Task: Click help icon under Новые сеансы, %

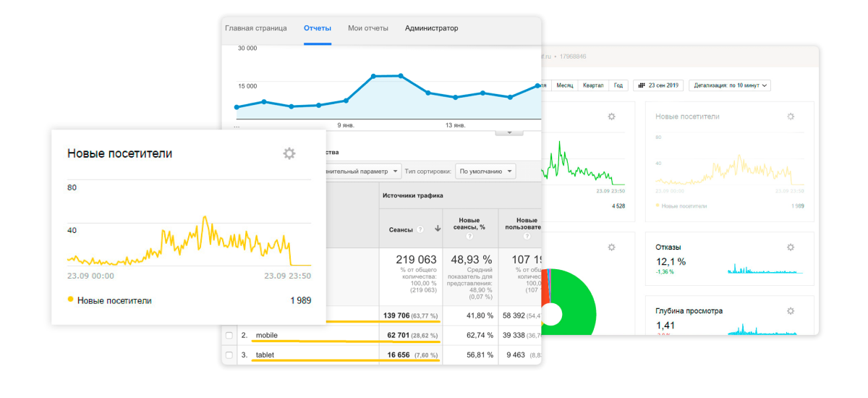Action: pos(469,237)
